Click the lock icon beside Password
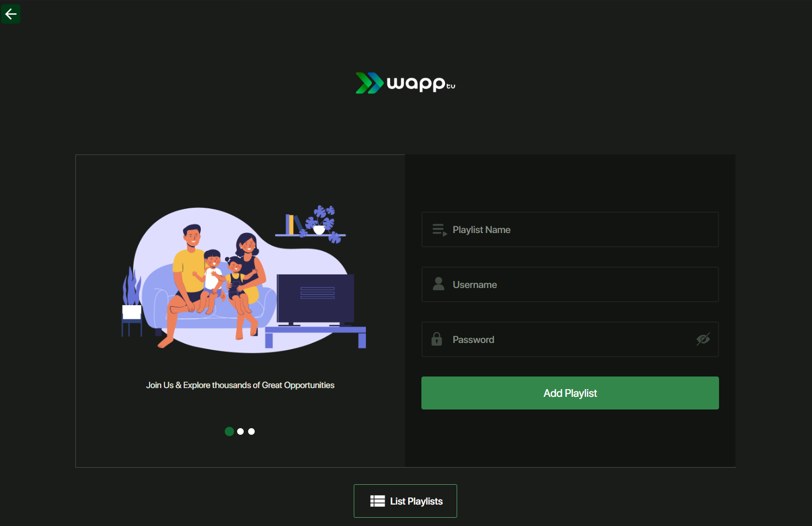Image resolution: width=812 pixels, height=526 pixels. (x=437, y=339)
